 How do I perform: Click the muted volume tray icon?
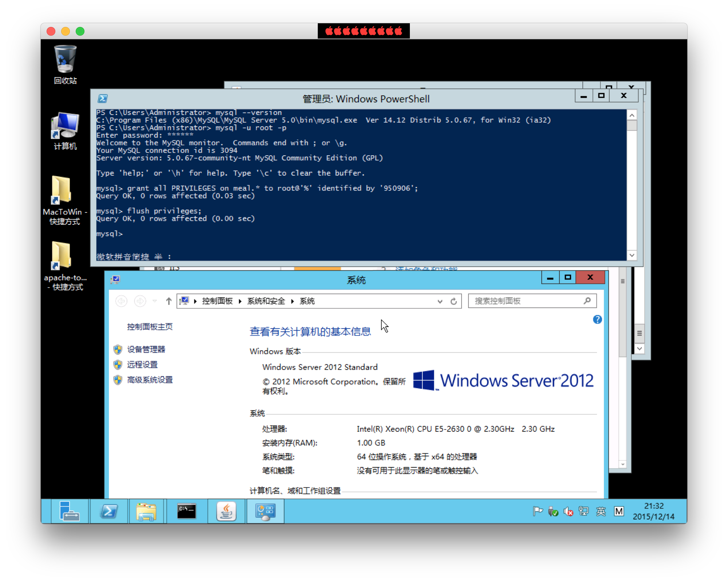(568, 511)
